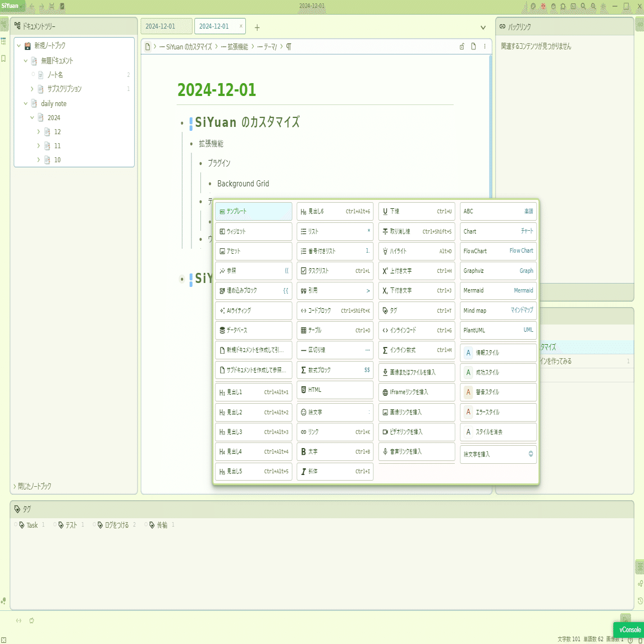Collapse the 無題ドキュメント tree node
Screen dimensions: 644x644
(25, 61)
